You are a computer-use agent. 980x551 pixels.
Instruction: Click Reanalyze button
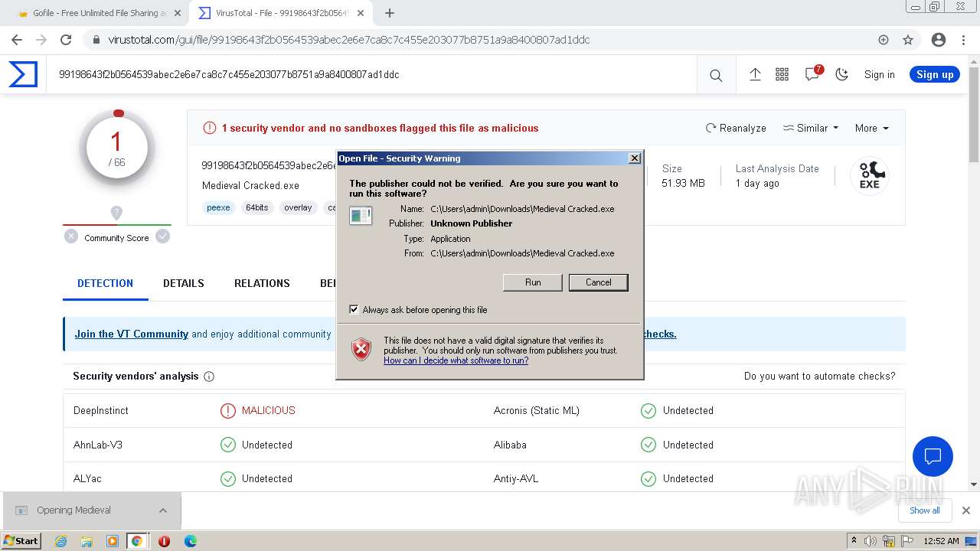point(736,128)
